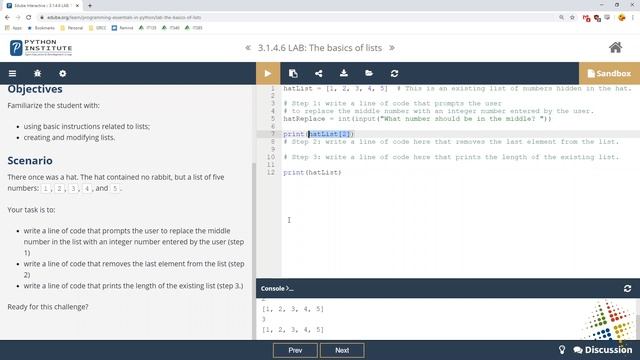Run the code with the play button
This screenshot has width=640, height=360.
268,73
